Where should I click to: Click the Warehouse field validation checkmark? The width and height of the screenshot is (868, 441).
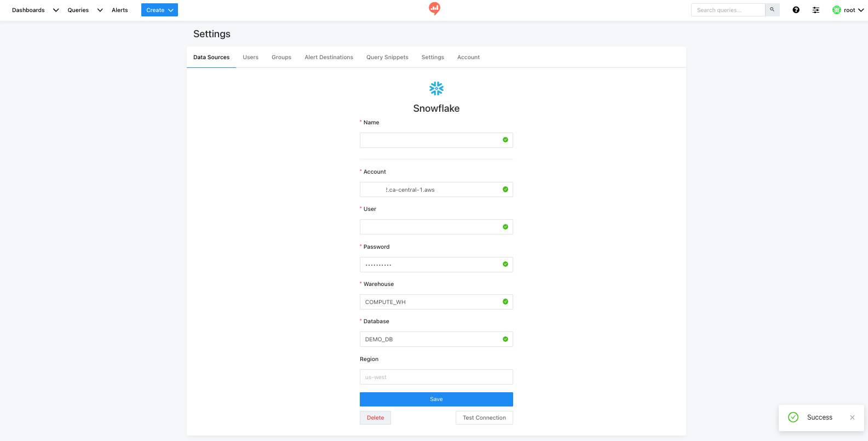point(505,302)
